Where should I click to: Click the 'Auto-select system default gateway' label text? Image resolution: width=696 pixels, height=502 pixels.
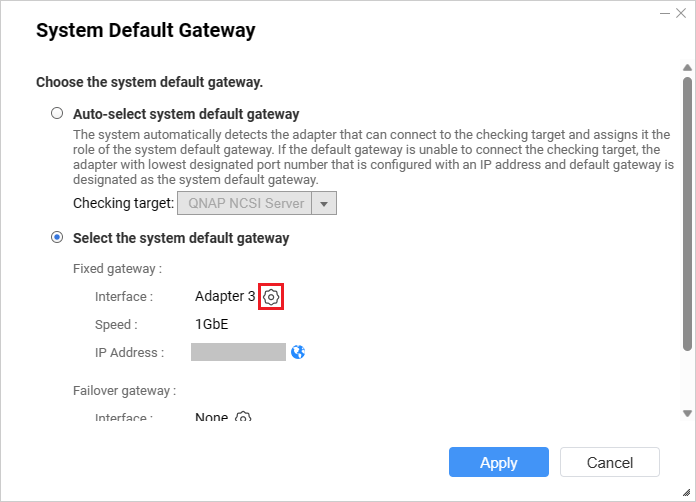click(186, 114)
